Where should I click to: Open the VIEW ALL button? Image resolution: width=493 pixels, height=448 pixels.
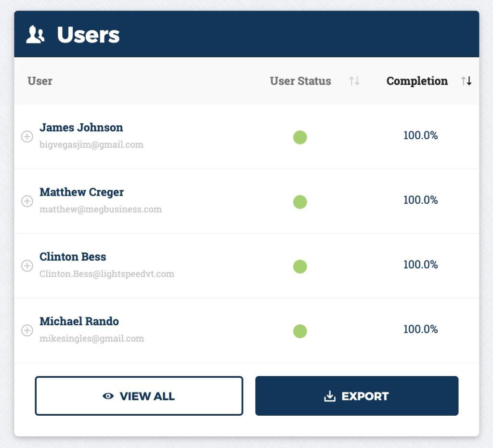click(x=139, y=396)
